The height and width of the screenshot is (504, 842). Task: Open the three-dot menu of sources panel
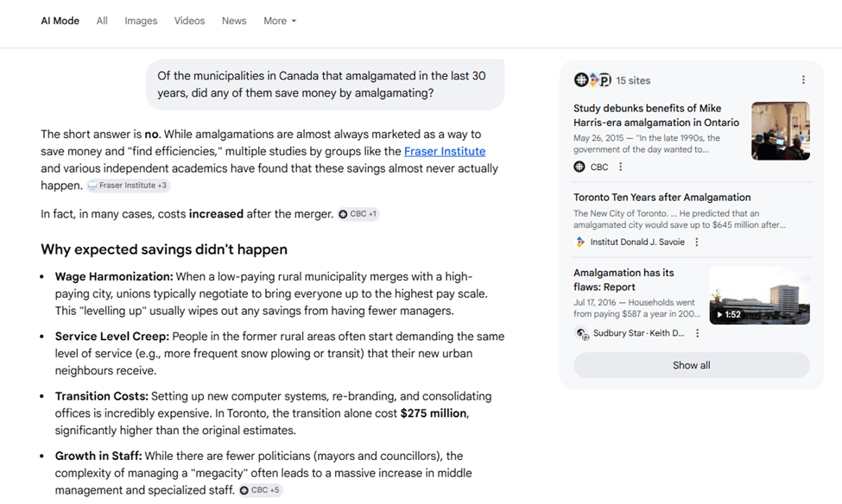pyautogui.click(x=803, y=80)
